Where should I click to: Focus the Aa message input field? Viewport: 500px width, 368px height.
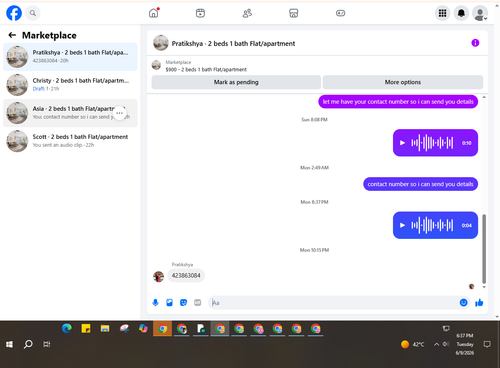point(333,303)
